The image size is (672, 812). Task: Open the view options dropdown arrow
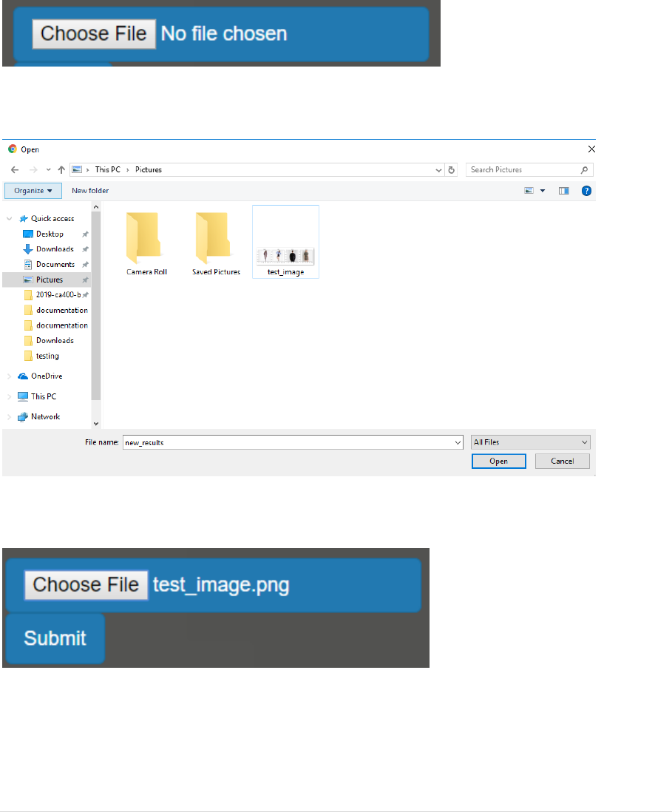pos(543,191)
